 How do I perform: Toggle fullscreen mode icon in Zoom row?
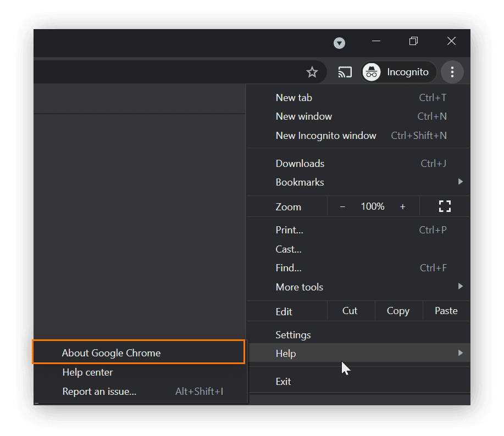coord(445,206)
